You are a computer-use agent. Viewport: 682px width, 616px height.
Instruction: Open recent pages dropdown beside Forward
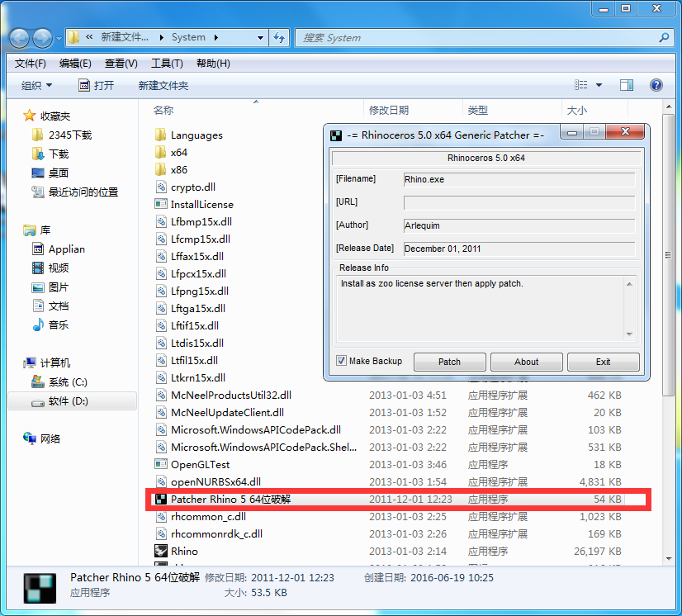coord(59,39)
